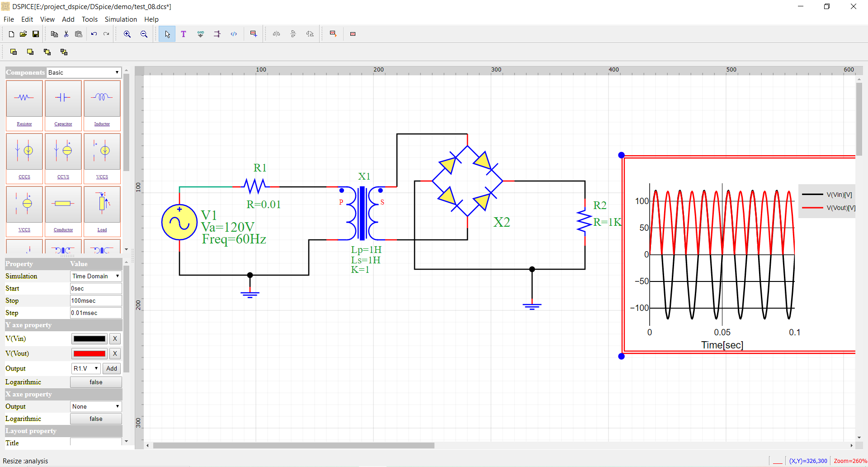Toggle X-axis Logarithmic setting

96,419
